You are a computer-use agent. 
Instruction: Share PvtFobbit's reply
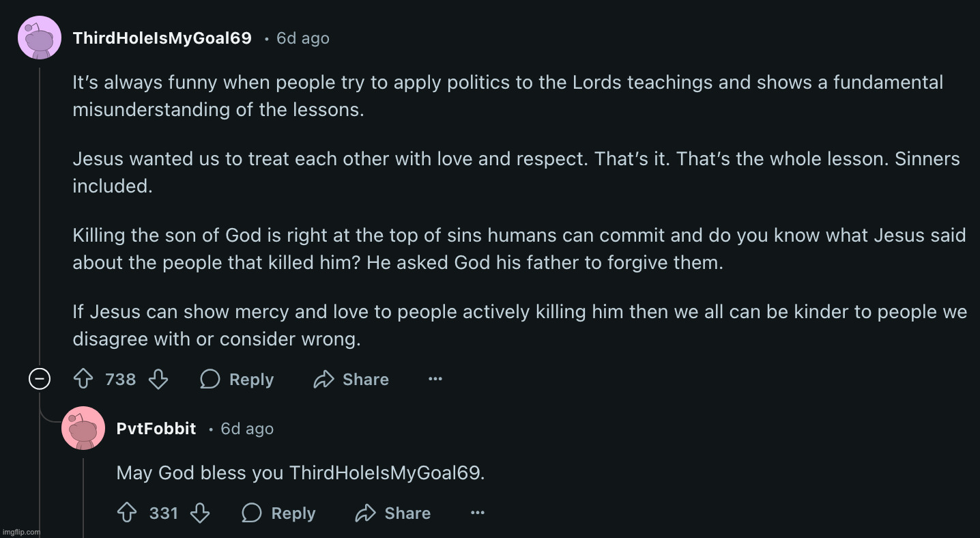coord(393,513)
